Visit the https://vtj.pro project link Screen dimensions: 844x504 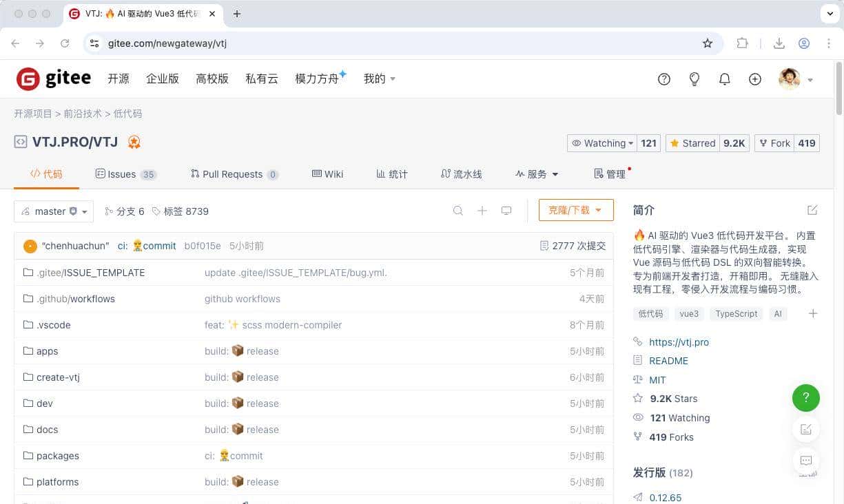(679, 342)
